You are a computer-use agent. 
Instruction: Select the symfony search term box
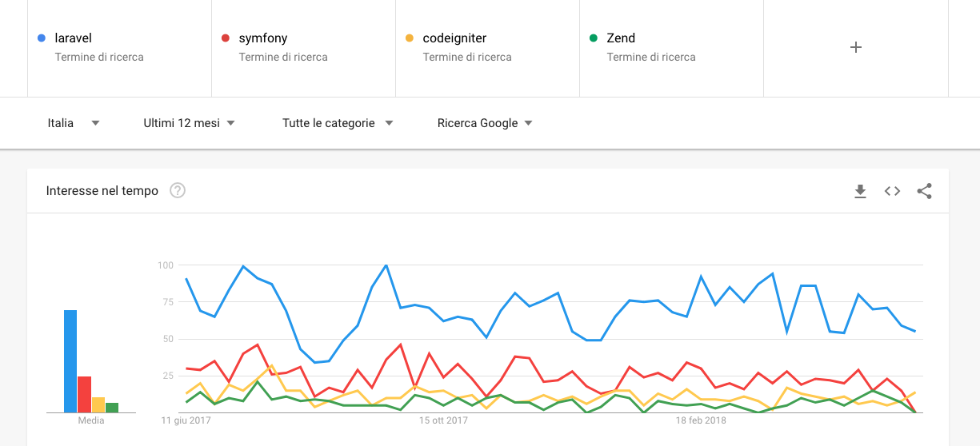[x=304, y=47]
